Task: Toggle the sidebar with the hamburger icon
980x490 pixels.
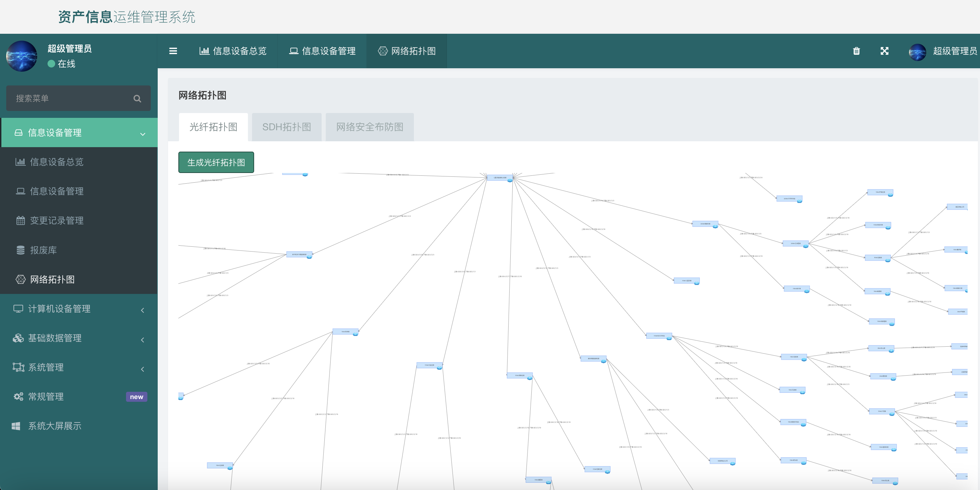Action: [x=173, y=51]
